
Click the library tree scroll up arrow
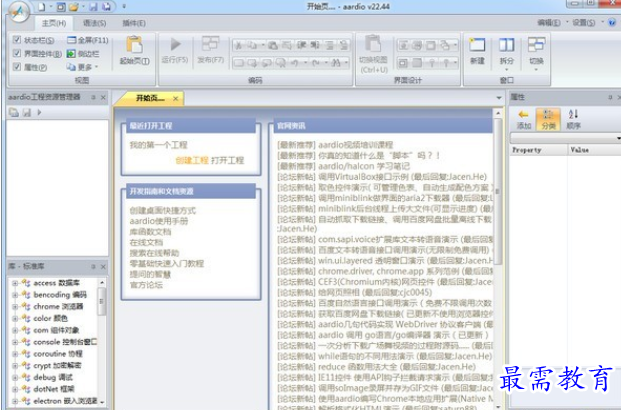point(102,282)
